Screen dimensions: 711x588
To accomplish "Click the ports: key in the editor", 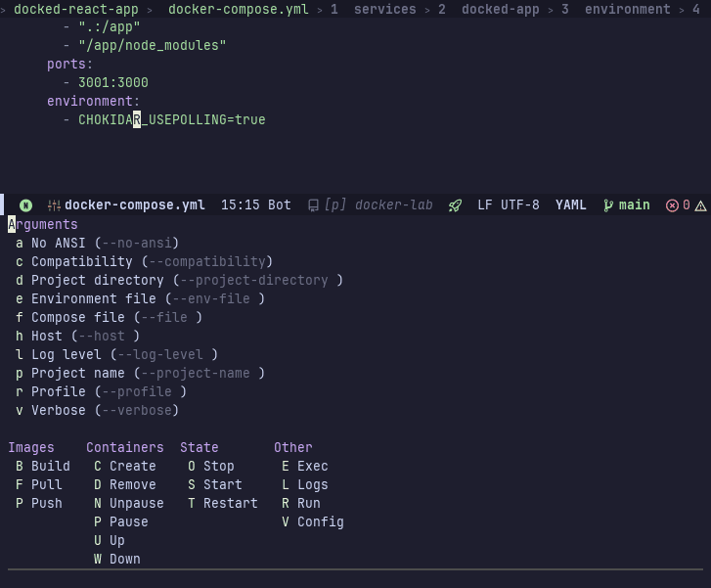I will (69, 64).
